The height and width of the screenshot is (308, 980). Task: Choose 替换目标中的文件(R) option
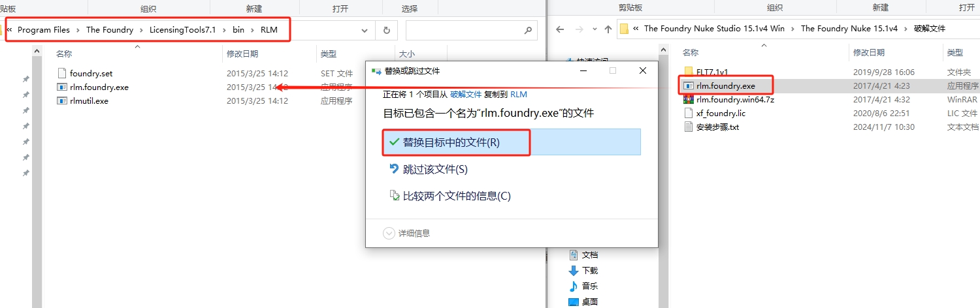451,142
